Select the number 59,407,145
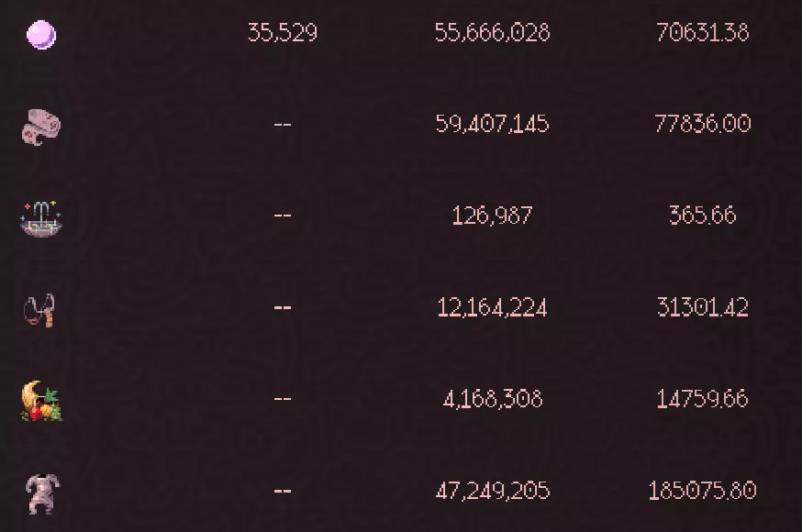The height and width of the screenshot is (532, 802). [x=493, y=124]
